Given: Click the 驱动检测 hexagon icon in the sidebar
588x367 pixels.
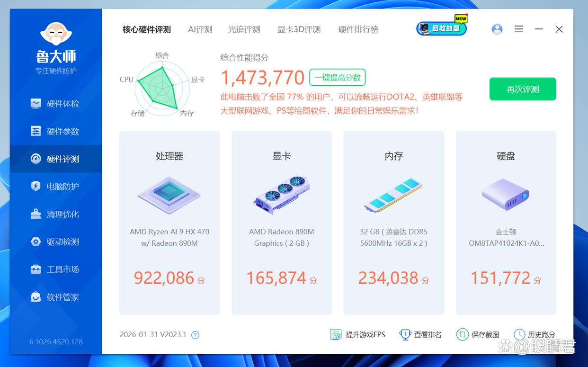Looking at the screenshot, I should tap(36, 242).
